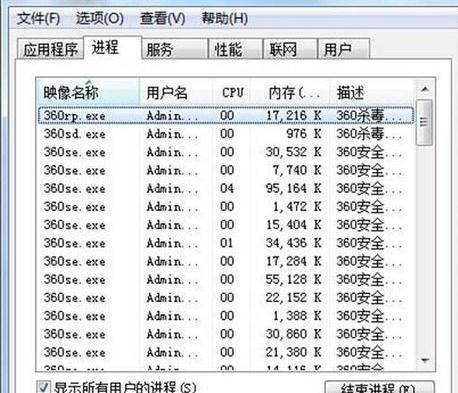
Task: Sort by 内存 column header
Action: [x=291, y=92]
